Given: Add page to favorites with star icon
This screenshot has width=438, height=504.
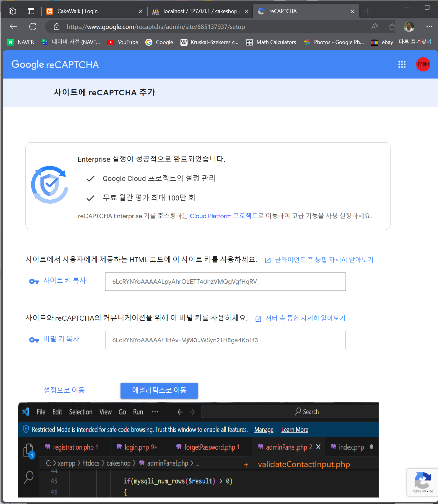Looking at the screenshot, I should click(392, 27).
